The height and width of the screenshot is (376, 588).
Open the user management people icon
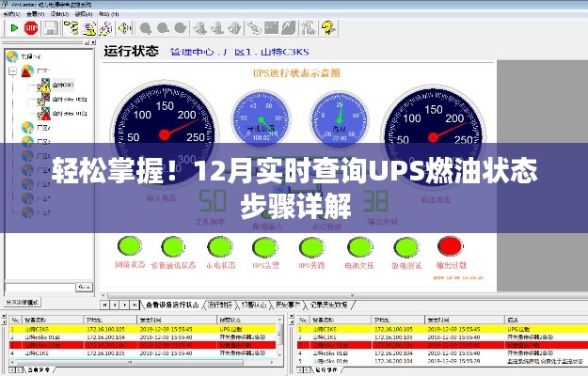coord(106,28)
